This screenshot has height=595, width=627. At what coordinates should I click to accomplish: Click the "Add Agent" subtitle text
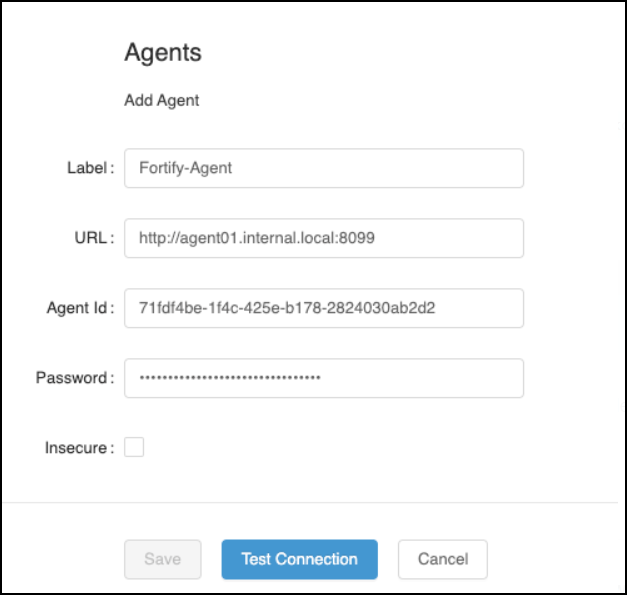click(x=162, y=100)
